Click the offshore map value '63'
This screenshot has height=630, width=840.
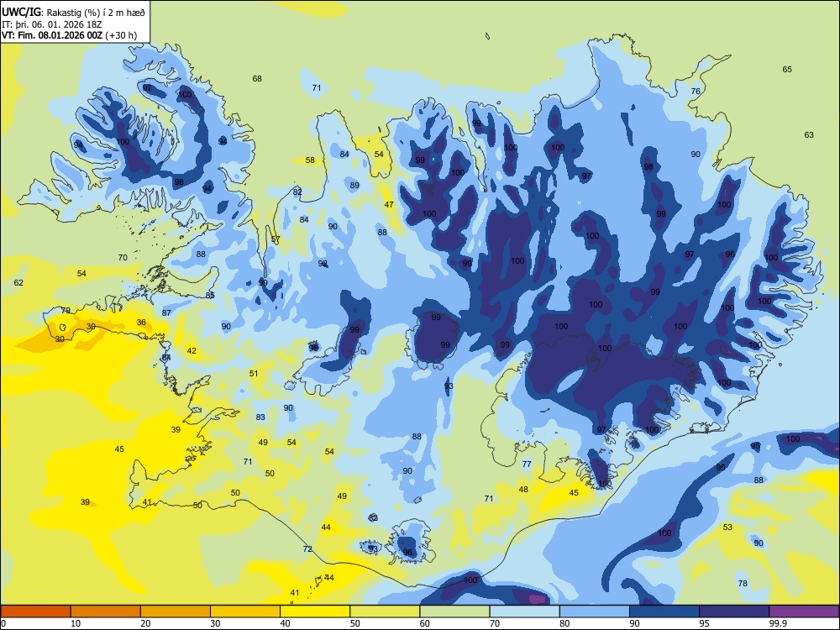(x=809, y=134)
